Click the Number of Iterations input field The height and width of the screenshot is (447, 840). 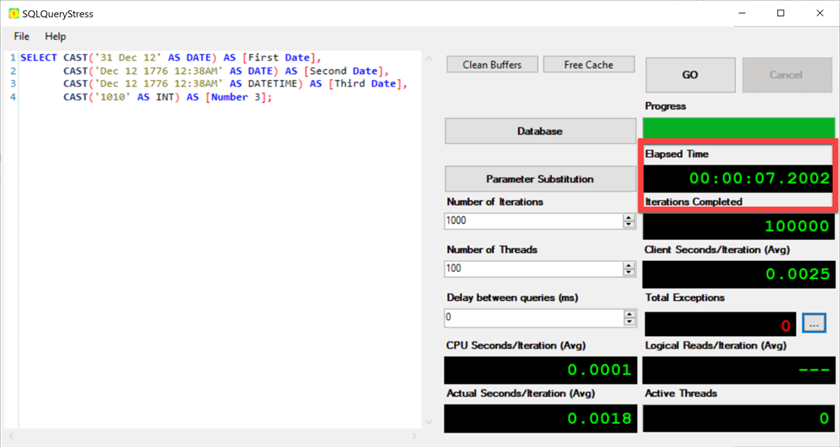pyautogui.click(x=534, y=221)
